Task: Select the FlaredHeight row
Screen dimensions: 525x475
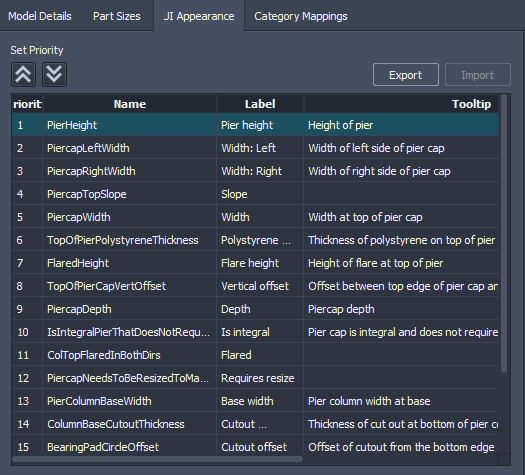Action: coord(255,263)
